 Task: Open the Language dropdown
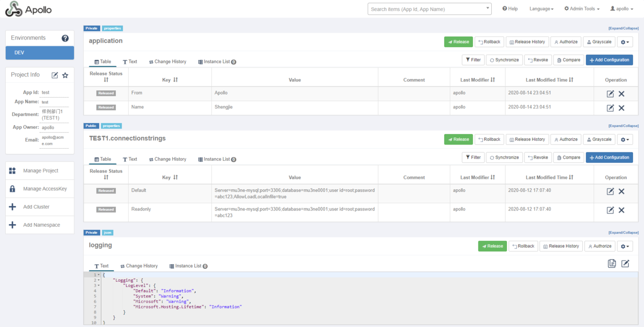point(541,9)
